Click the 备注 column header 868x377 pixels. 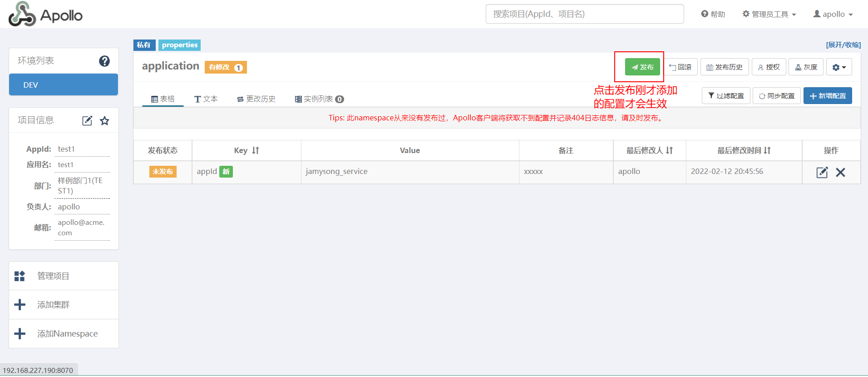566,150
